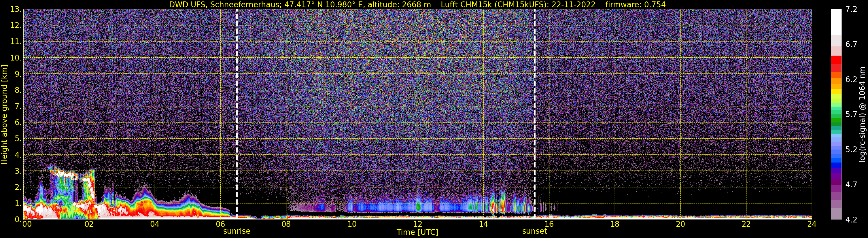Click the 'Time [UTC]' axis label

(417, 232)
